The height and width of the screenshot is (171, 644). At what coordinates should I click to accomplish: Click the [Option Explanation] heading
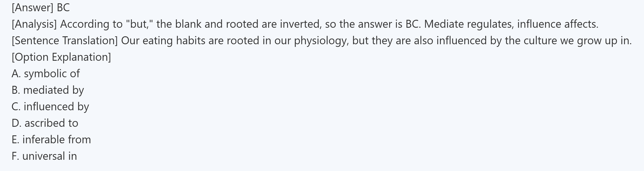click(61, 57)
